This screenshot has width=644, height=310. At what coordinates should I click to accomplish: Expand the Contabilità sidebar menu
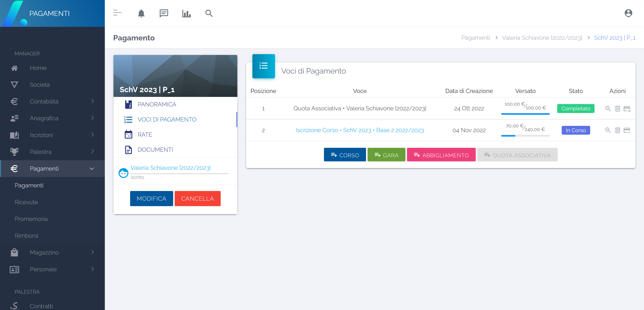click(x=53, y=101)
